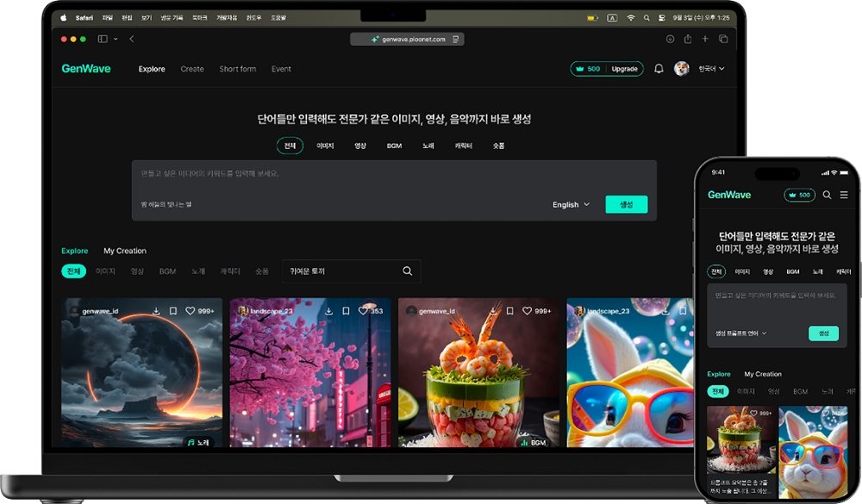Open the Create tab in top navigation
862x504 pixels.
tap(192, 69)
